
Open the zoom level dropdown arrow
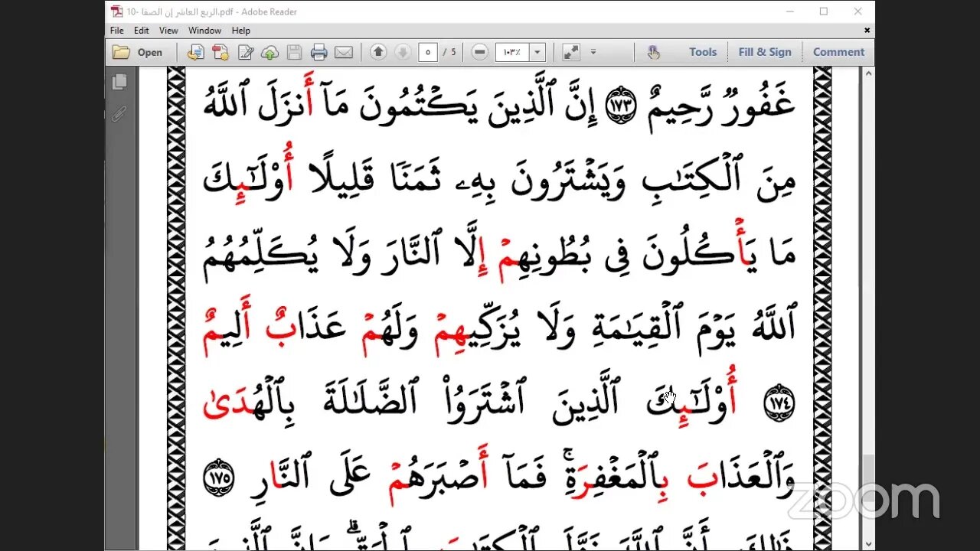[x=537, y=52]
